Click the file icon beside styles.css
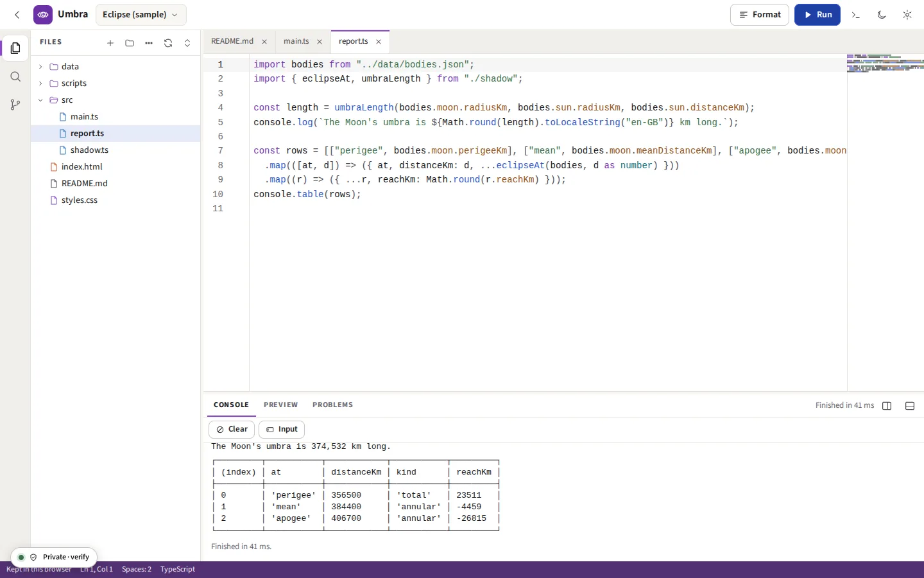This screenshot has width=924, height=578. point(54,200)
